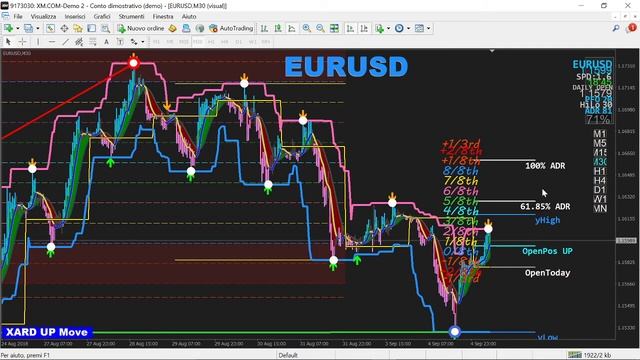Show the Data Window panel
640x360 pixels.
(64, 28)
